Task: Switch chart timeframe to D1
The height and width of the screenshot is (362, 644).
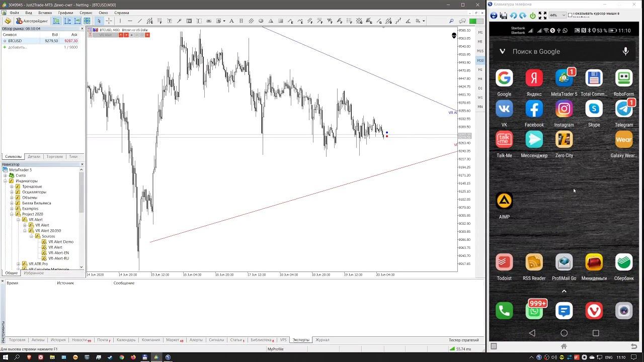Action: tap(480, 88)
